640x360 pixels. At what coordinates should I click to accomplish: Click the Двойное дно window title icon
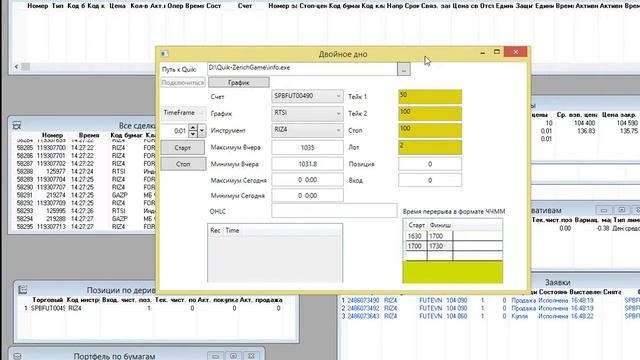coord(164,53)
